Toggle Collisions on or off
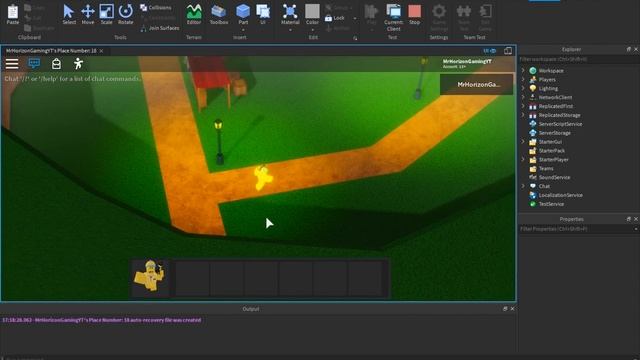640x360 pixels. coord(156,7)
